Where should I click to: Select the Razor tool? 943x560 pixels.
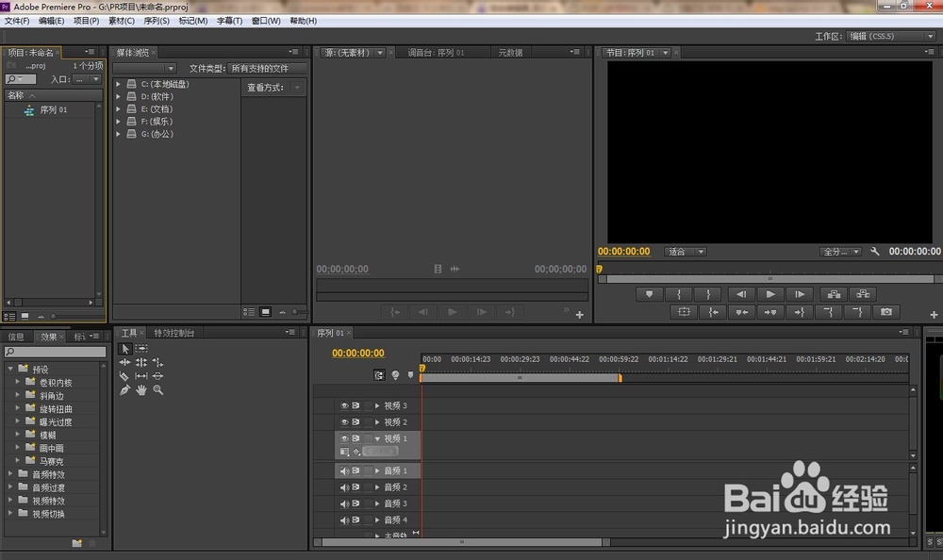coord(124,376)
